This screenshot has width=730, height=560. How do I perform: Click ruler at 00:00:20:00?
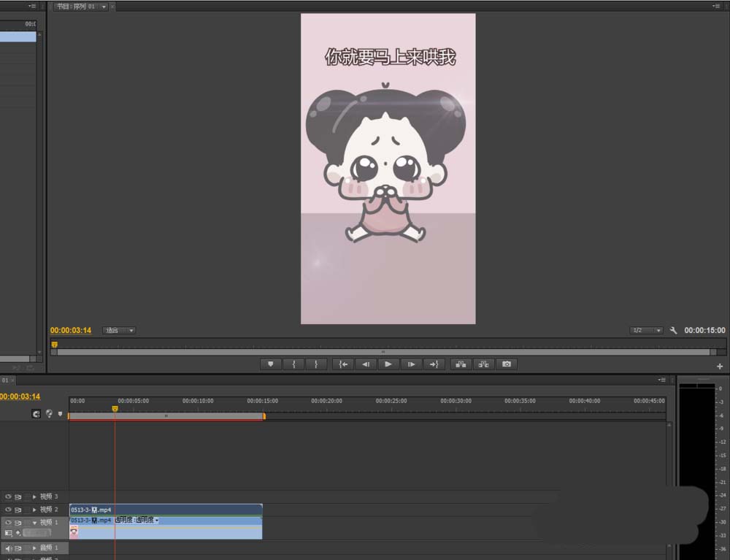click(327, 401)
